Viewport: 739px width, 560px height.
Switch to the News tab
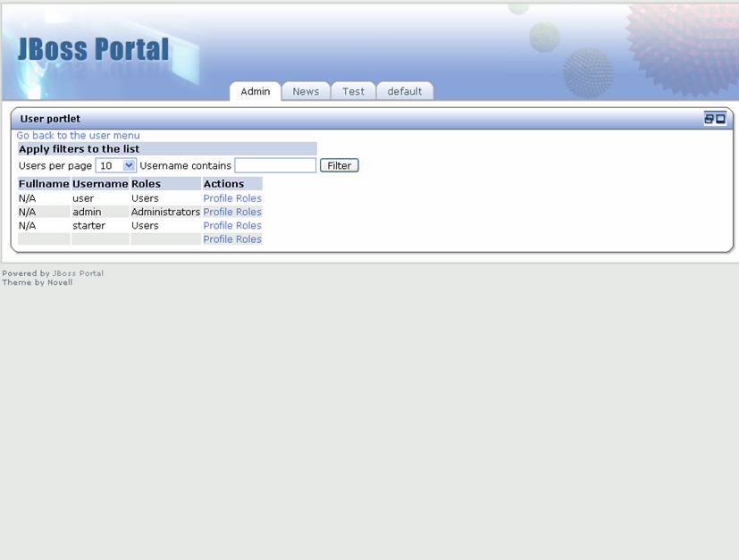point(306,91)
